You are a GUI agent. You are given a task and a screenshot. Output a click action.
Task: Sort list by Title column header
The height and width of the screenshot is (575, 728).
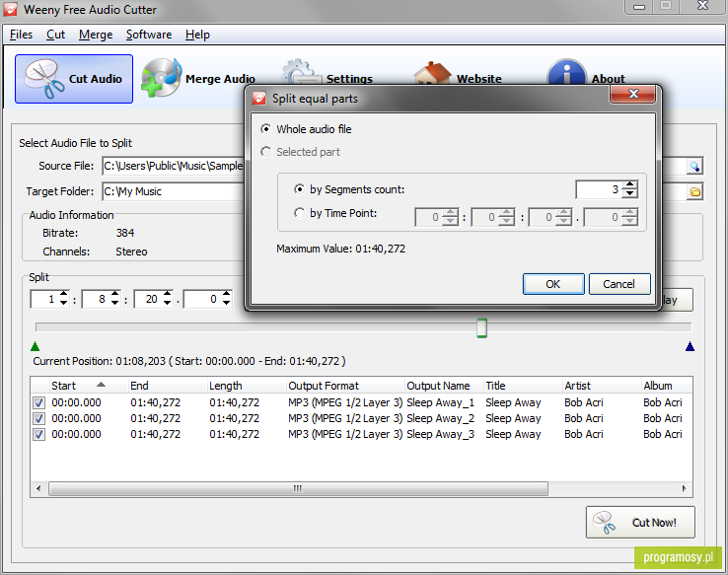coord(523,386)
